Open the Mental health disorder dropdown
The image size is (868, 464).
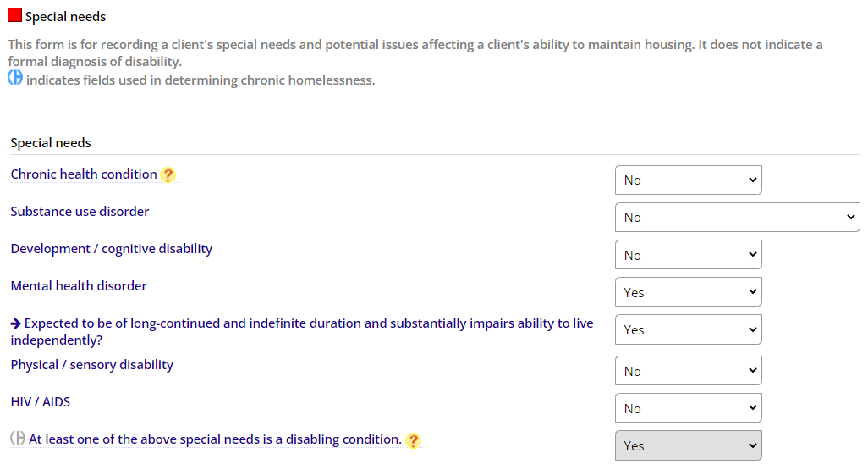(688, 291)
